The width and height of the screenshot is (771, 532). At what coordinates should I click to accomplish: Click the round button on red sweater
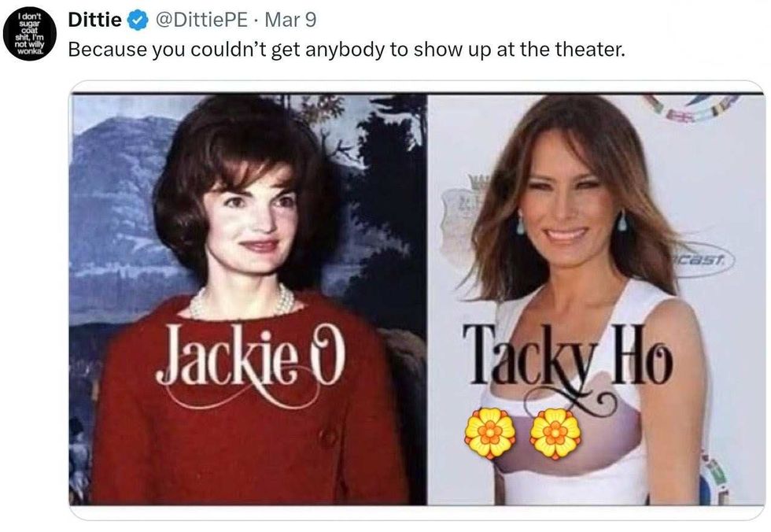[327, 438]
